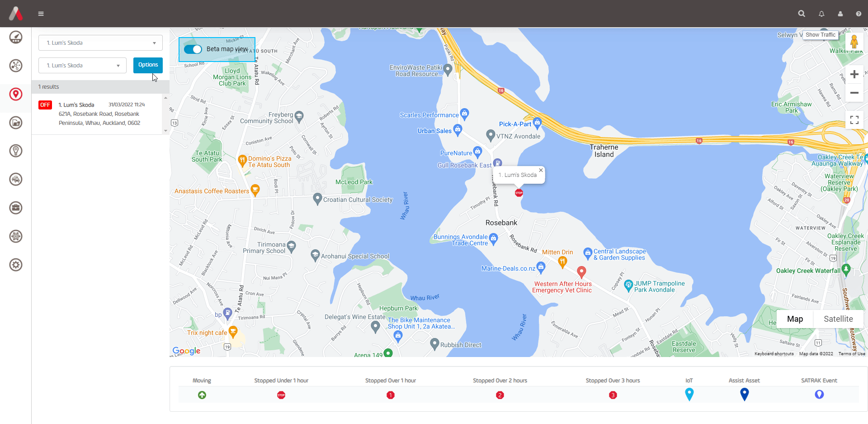Switch to Map view tab

click(x=795, y=319)
